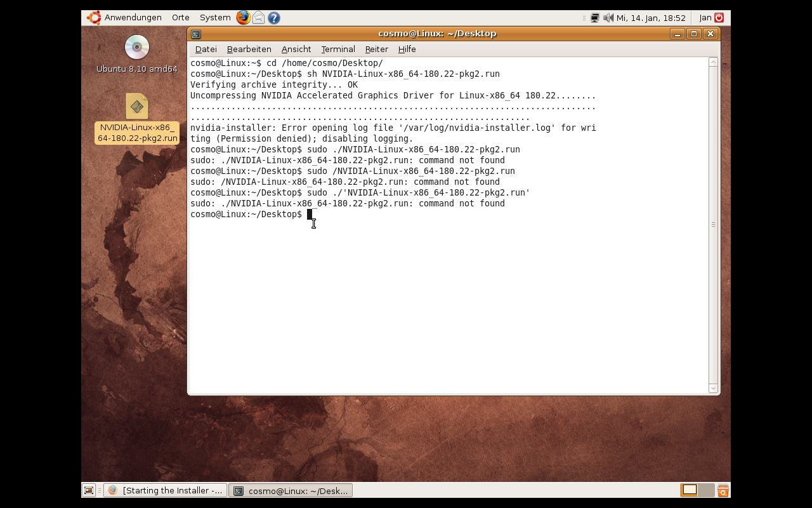This screenshot has width=812, height=508.
Task: Launch Firefox from the top panel
Action: (243, 18)
